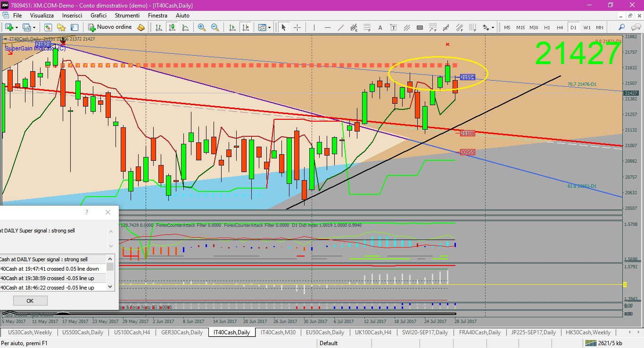Image resolution: width=644 pixels, height=348 pixels.
Task: Open the File menu
Action: coord(17,16)
